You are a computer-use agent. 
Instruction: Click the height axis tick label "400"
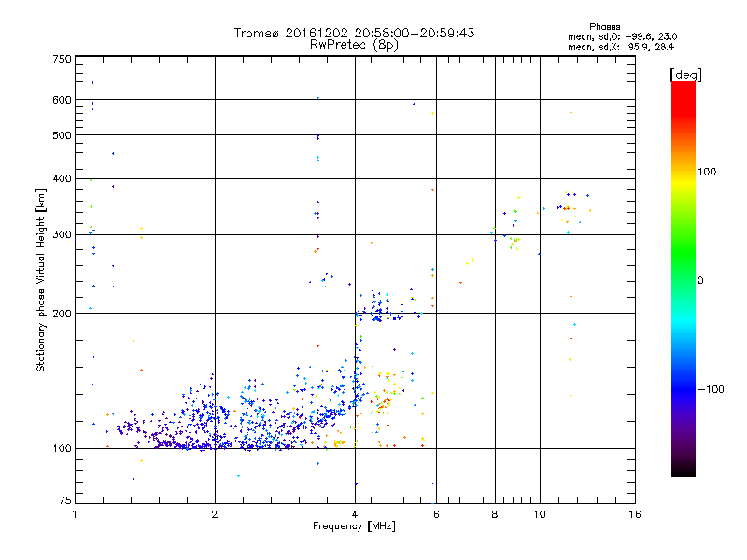coord(62,179)
